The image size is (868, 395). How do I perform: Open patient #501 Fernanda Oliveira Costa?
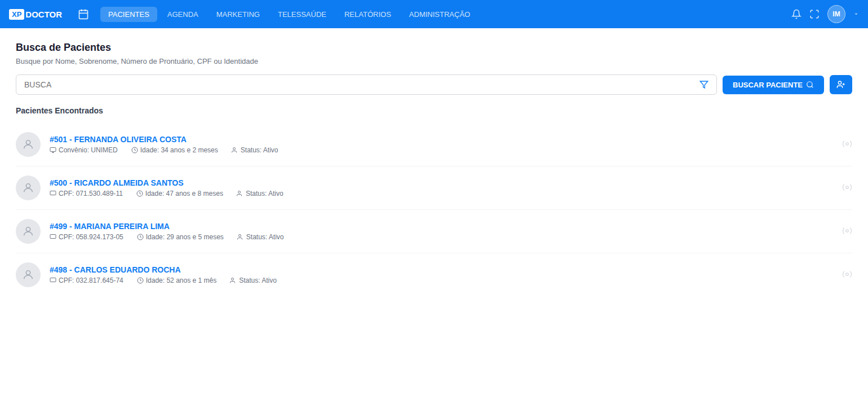tap(118, 139)
